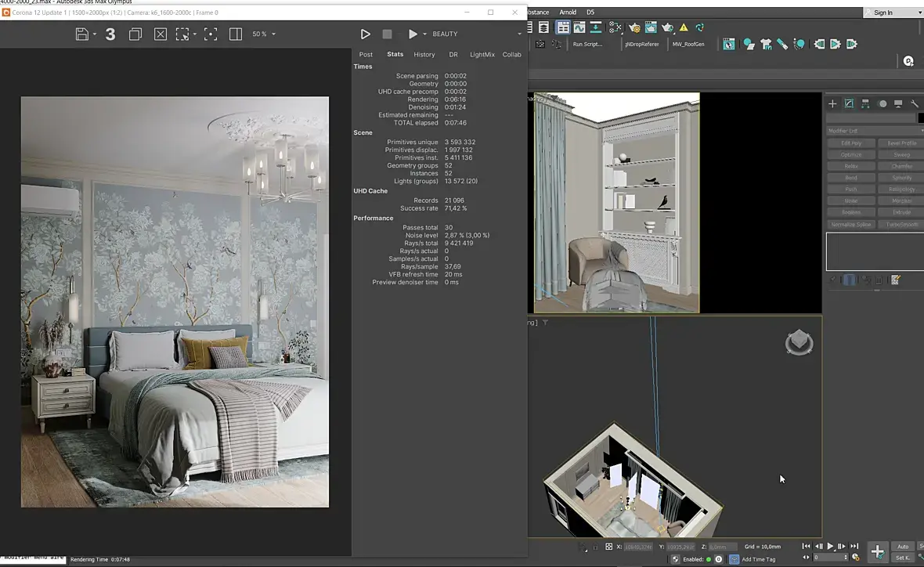Click the Copy to clipboard icon
This screenshot has height=567, width=924.
(x=135, y=34)
